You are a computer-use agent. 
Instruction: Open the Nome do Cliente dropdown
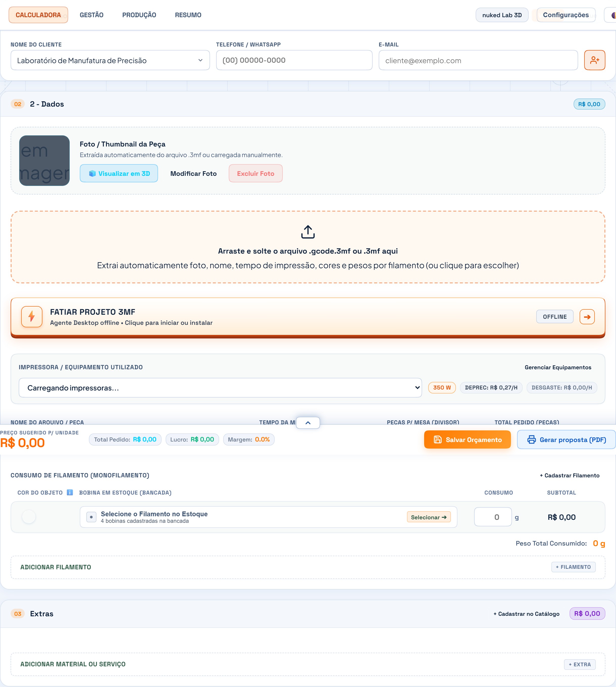110,60
